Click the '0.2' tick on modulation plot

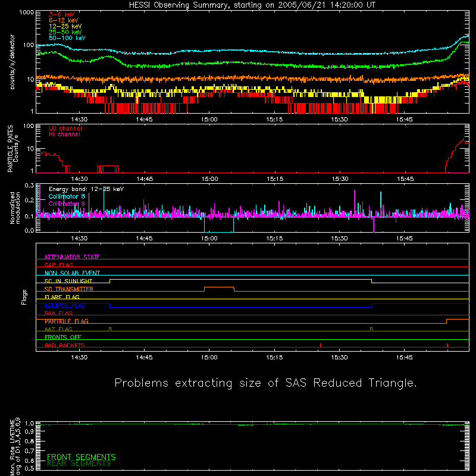click(29, 201)
